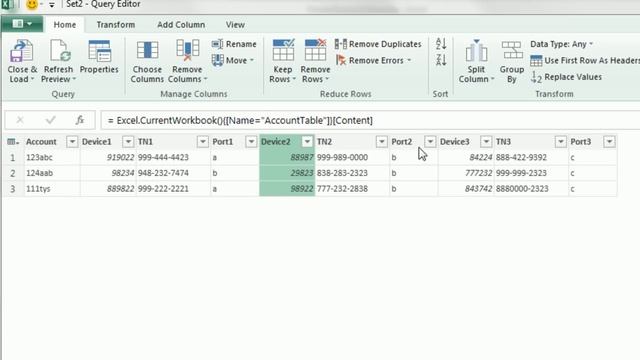Viewport: 640px width, 360px height.
Task: Click the Move column button
Action: (x=233, y=60)
